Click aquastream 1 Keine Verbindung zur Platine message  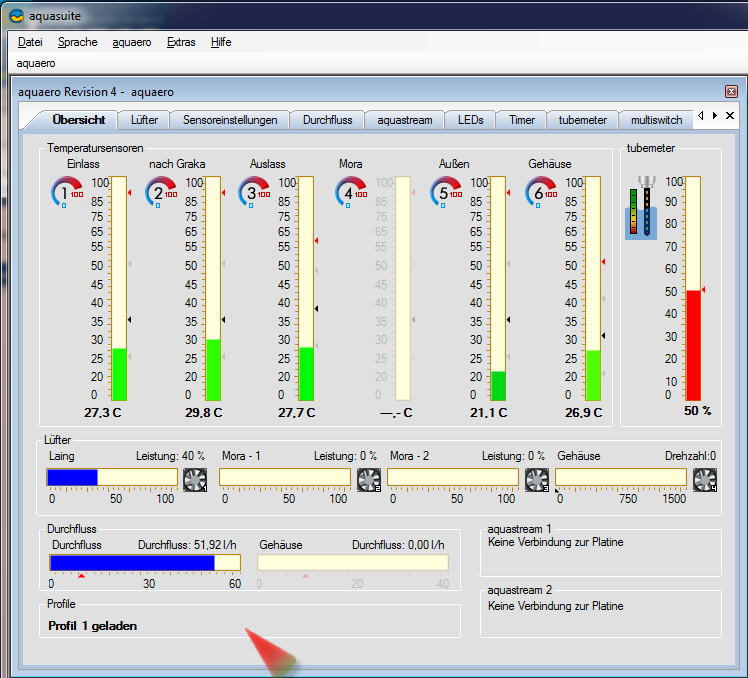click(x=555, y=542)
